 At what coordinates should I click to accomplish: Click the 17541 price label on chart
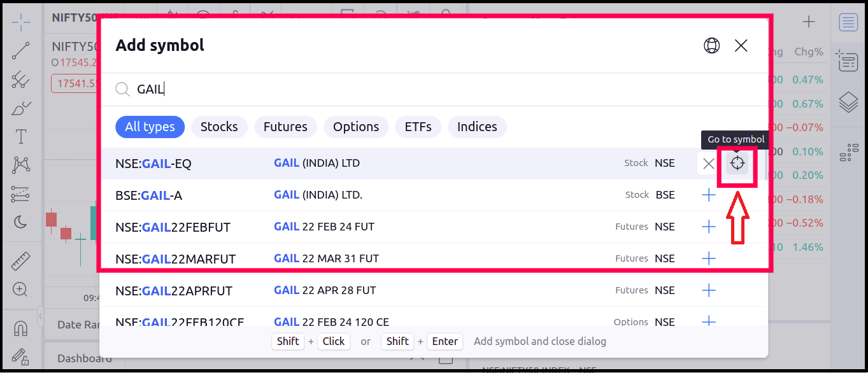pos(75,83)
